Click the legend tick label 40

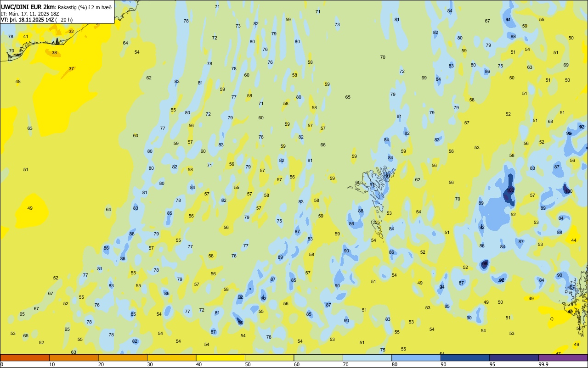[x=198, y=364]
